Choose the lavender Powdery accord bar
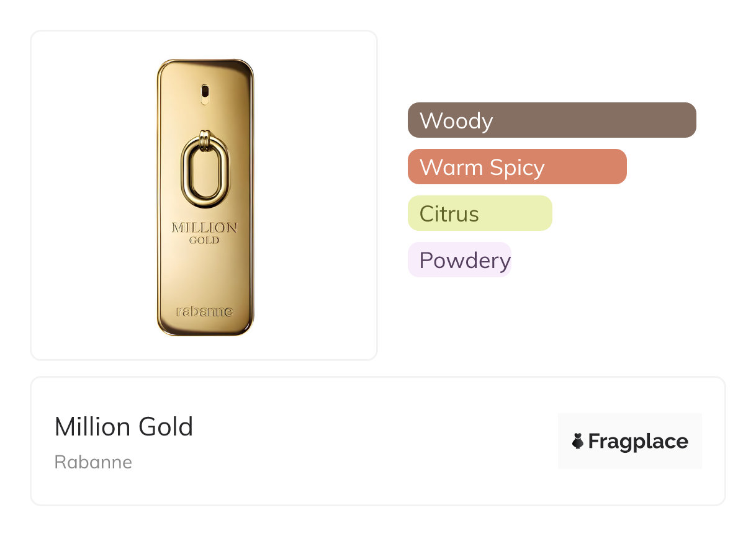 pos(459,260)
